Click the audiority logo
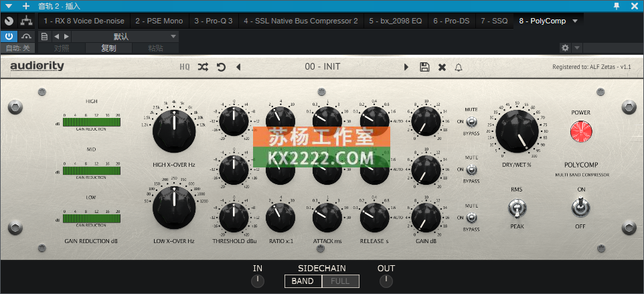644x294 pixels. [37, 66]
